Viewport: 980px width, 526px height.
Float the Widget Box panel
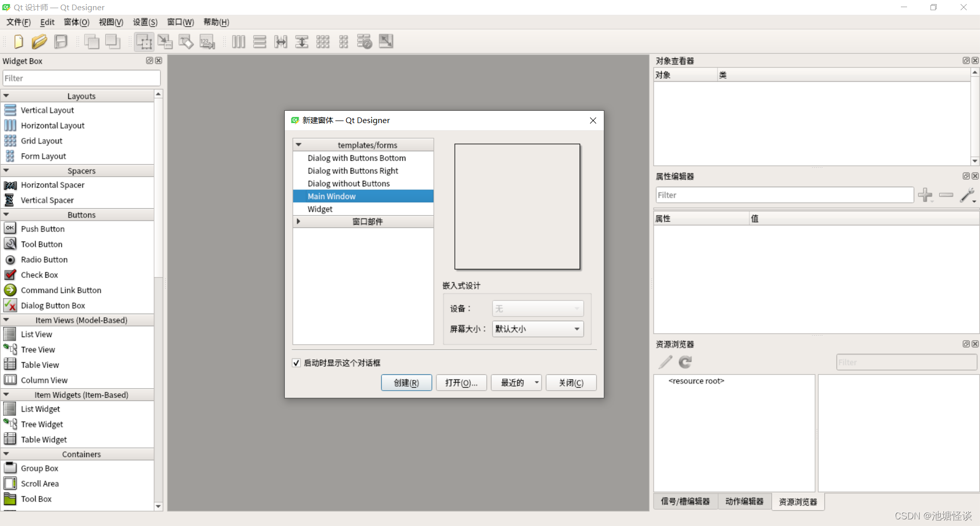point(150,60)
